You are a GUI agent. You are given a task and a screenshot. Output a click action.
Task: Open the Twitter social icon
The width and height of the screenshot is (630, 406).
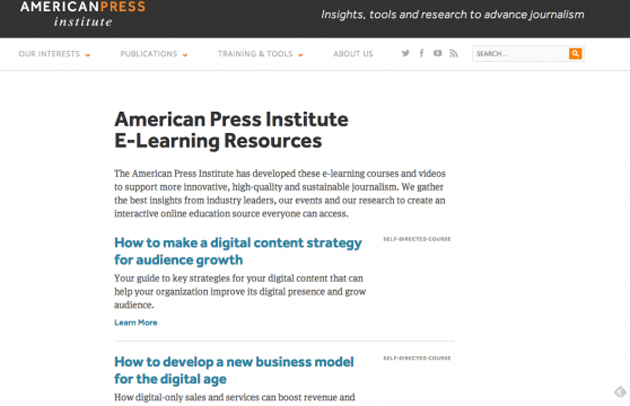click(405, 53)
